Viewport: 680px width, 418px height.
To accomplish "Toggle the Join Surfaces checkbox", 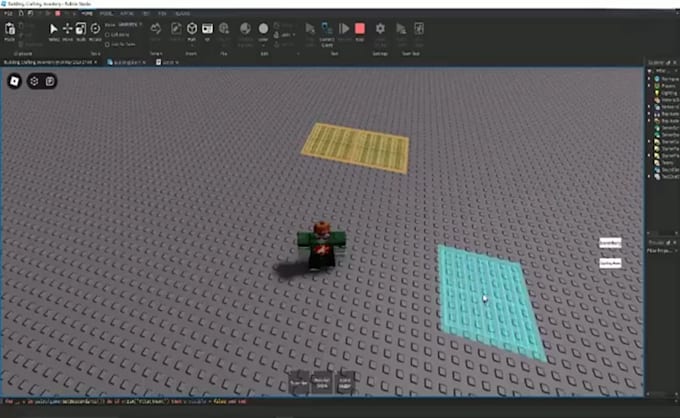I will point(107,44).
